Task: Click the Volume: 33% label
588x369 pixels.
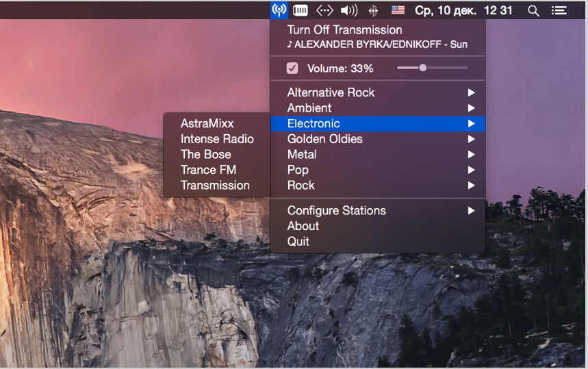Action: click(x=340, y=68)
